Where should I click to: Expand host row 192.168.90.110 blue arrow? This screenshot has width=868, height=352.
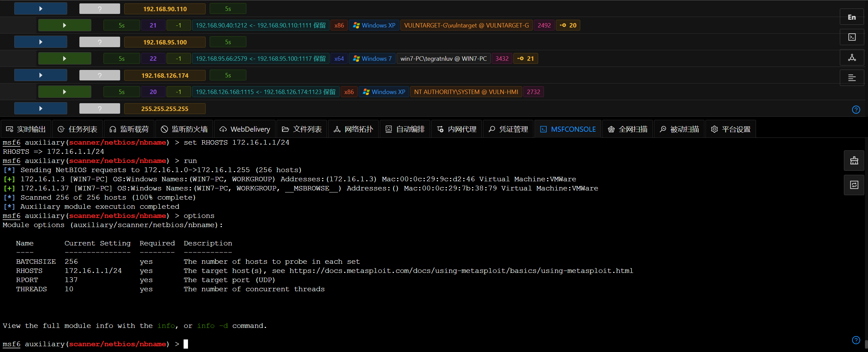[x=41, y=9]
